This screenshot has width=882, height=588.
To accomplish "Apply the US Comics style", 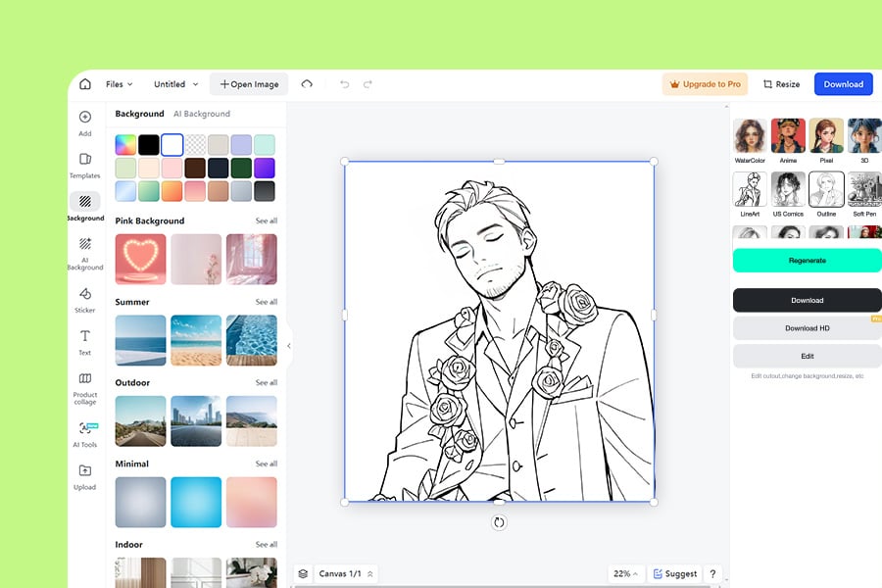I will pos(788,194).
